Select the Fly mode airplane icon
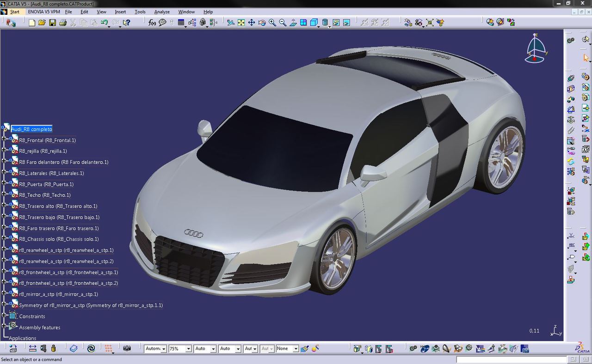 tap(231, 23)
